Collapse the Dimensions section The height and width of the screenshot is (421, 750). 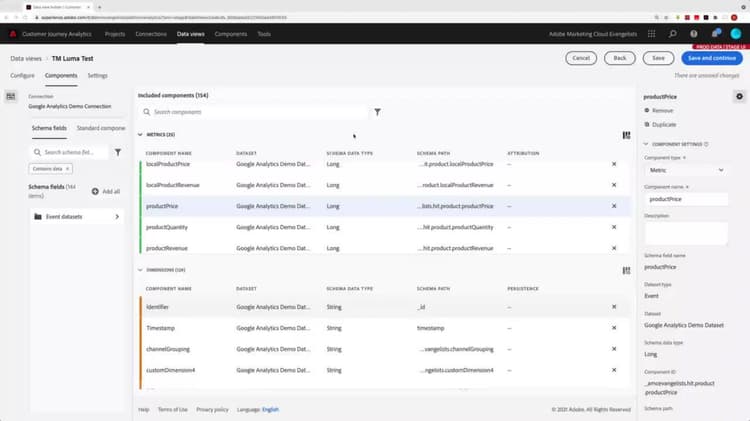pyautogui.click(x=140, y=270)
